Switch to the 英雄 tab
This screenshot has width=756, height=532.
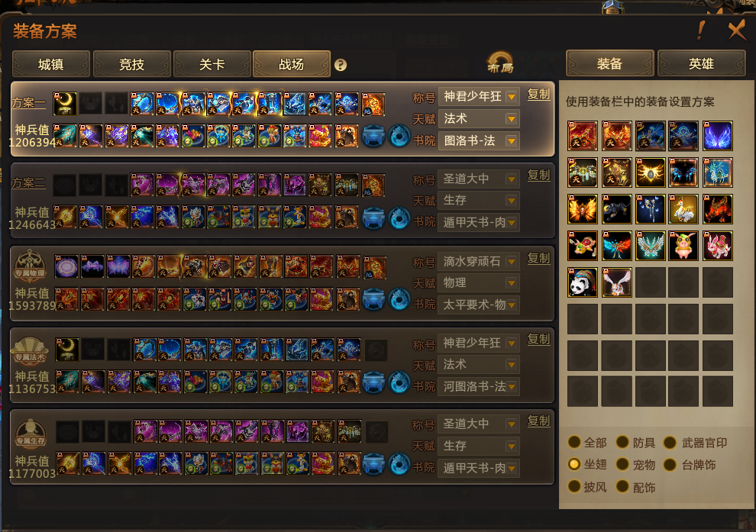702,63
